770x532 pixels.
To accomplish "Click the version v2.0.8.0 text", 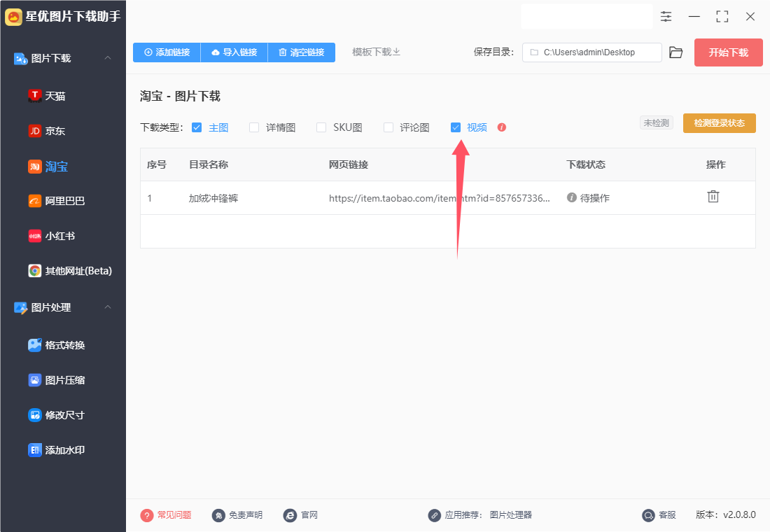I will pos(726,514).
